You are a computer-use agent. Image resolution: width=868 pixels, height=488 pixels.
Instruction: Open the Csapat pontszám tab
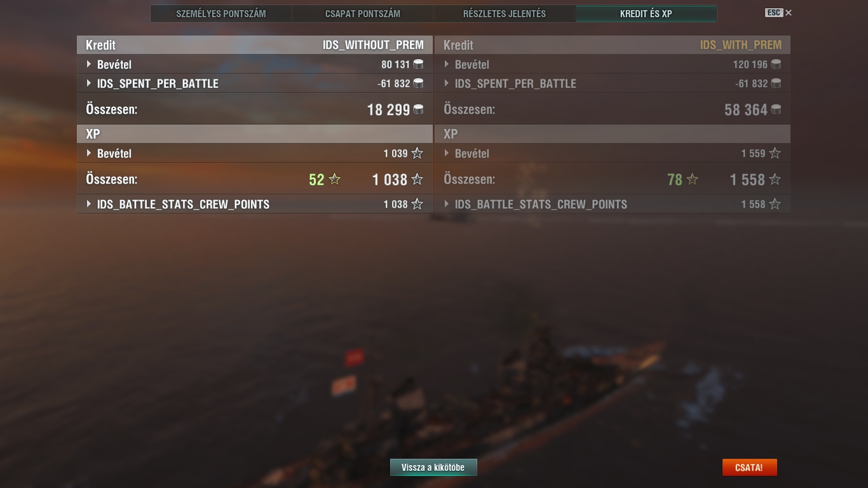pyautogui.click(x=363, y=13)
